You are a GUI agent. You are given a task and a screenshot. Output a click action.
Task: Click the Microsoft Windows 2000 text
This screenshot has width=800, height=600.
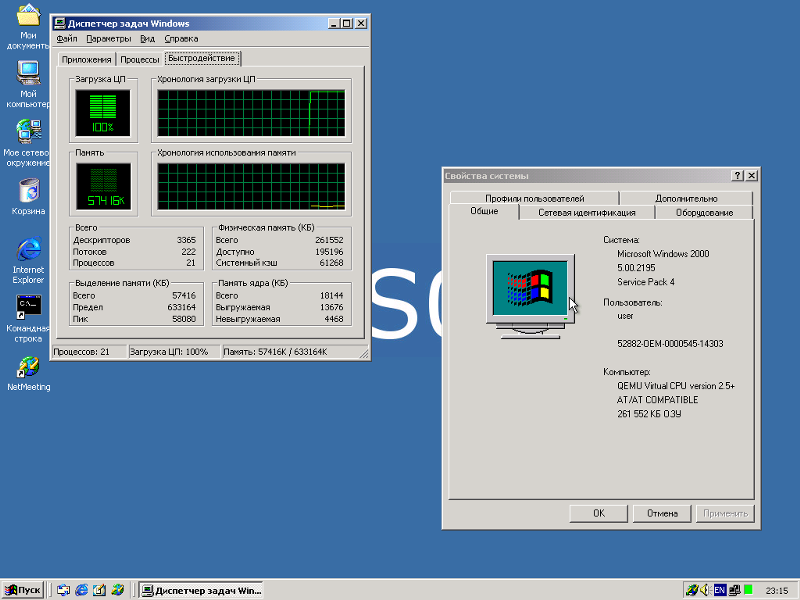(x=663, y=254)
